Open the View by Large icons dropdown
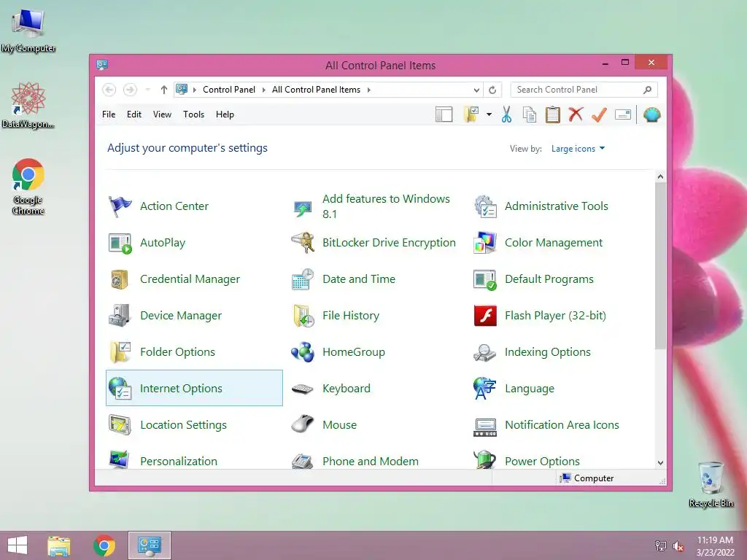 point(578,149)
